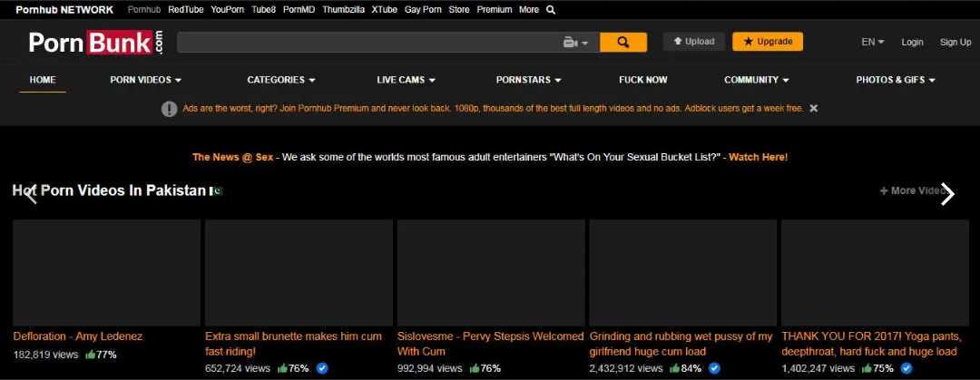980x380 pixels.
Task: Open the Photos & GIFs dropdown
Action: [895, 80]
